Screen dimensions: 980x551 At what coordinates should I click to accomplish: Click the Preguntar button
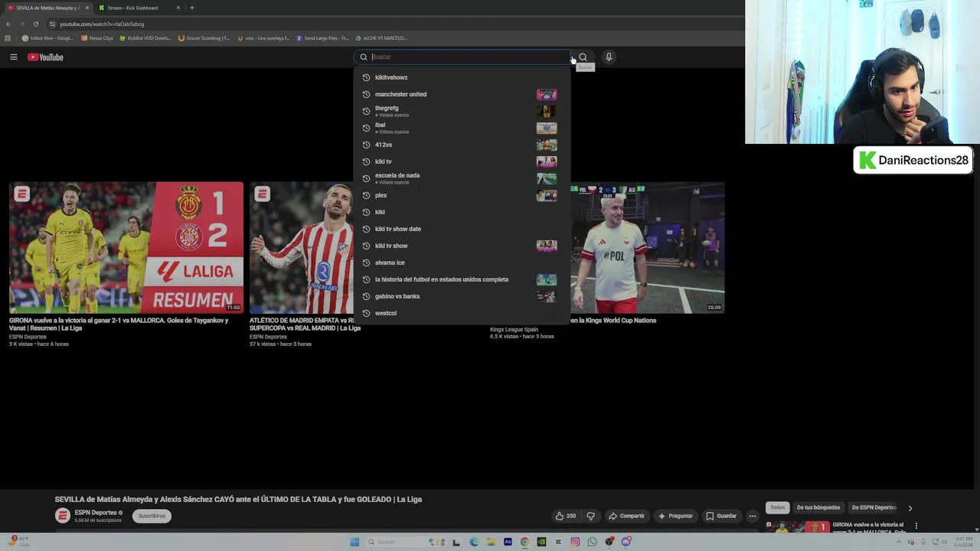675,516
